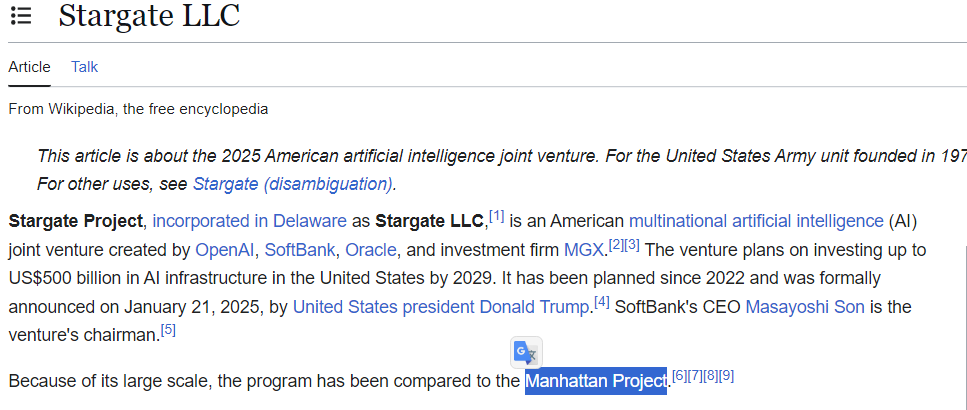Follow the United States president link
The image size is (967, 410).
pyautogui.click(x=384, y=307)
